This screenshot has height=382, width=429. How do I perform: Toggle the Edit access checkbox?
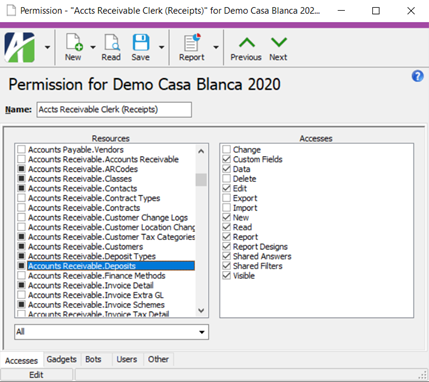pos(227,188)
